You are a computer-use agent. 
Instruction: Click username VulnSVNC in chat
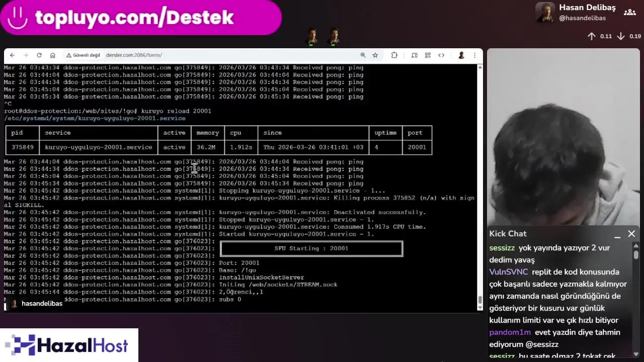(508, 272)
